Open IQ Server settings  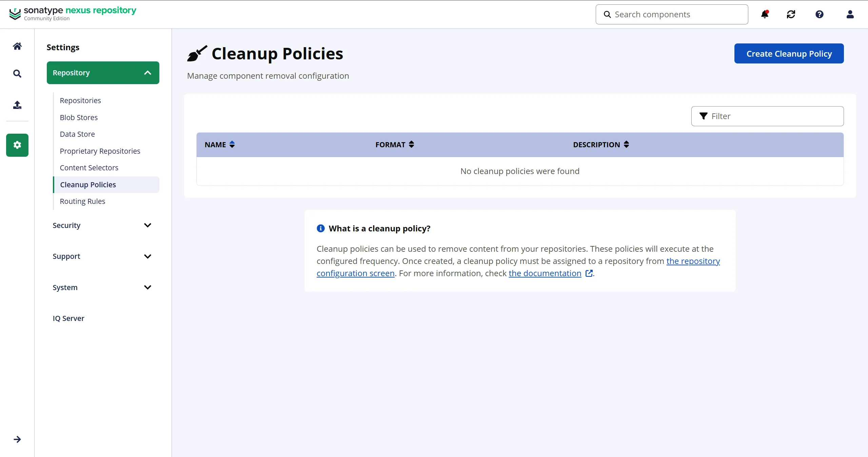[x=68, y=318]
